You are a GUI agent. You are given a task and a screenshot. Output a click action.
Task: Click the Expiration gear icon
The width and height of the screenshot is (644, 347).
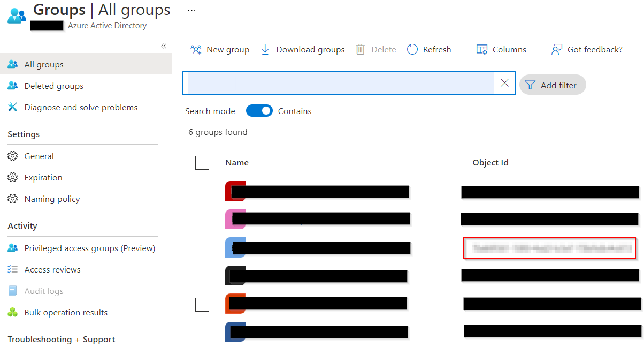pos(13,177)
